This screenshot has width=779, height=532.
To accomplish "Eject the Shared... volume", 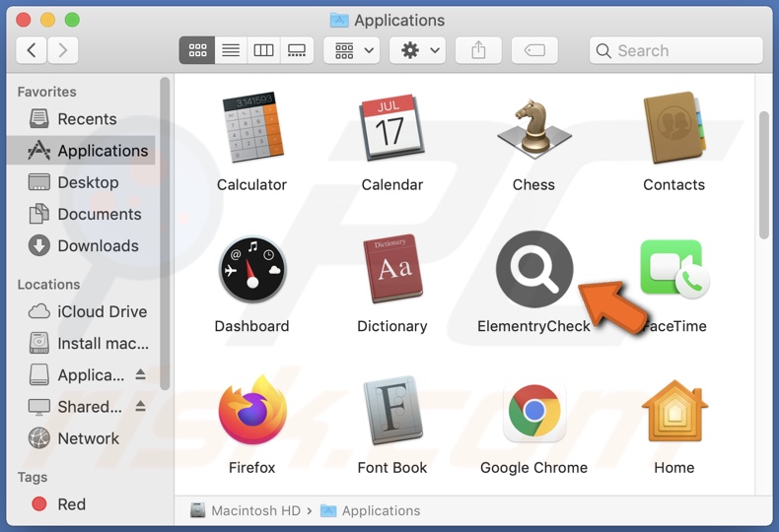I will (x=141, y=407).
